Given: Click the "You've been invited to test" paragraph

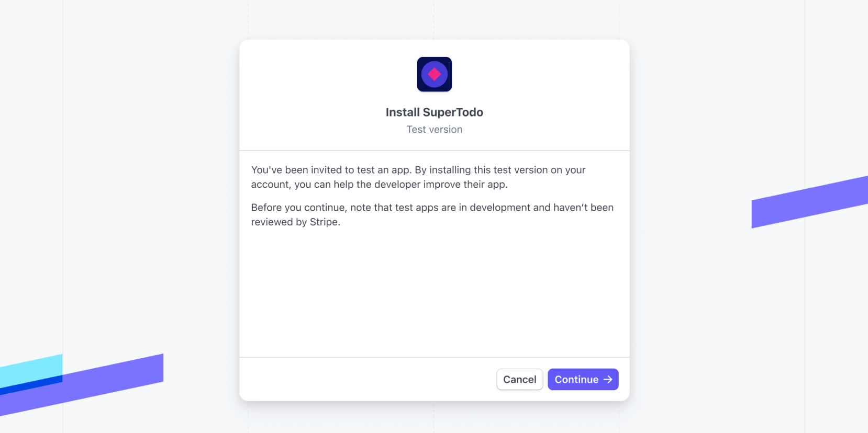Looking at the screenshot, I should click(418, 177).
